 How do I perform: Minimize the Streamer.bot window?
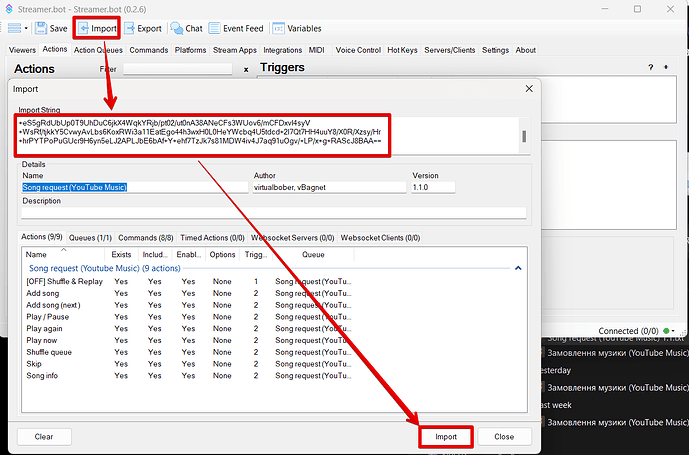[605, 9]
